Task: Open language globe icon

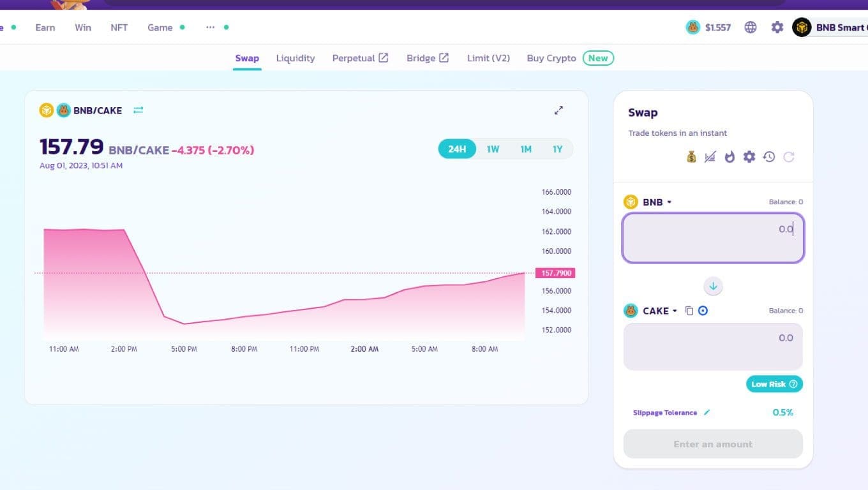Action: [751, 27]
